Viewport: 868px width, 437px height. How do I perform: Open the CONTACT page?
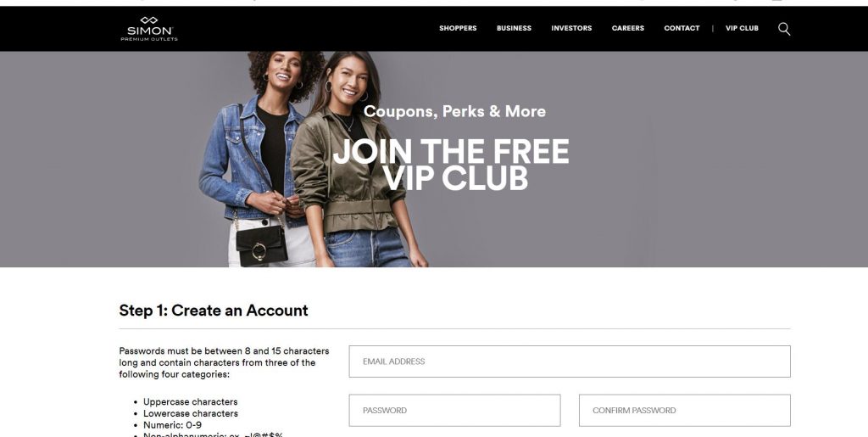point(682,28)
